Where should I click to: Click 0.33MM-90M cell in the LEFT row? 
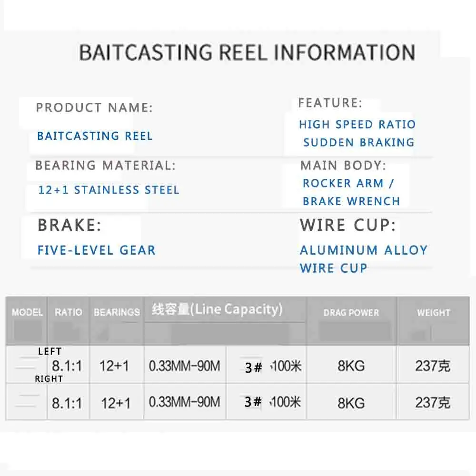pyautogui.click(x=184, y=366)
